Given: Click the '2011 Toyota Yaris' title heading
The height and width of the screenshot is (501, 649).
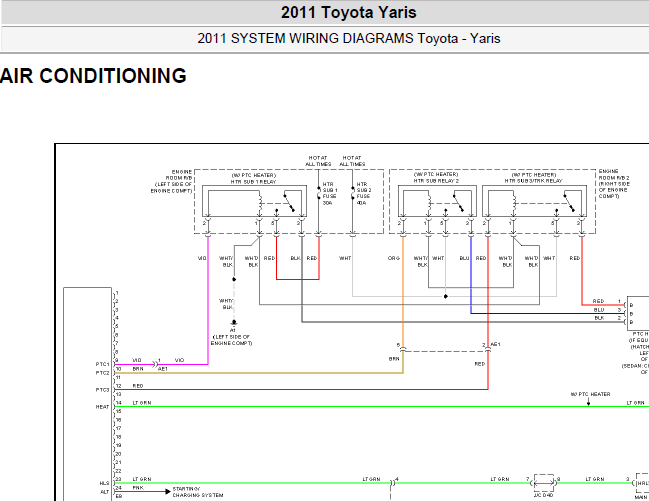Looking at the screenshot, I should (x=349, y=12).
